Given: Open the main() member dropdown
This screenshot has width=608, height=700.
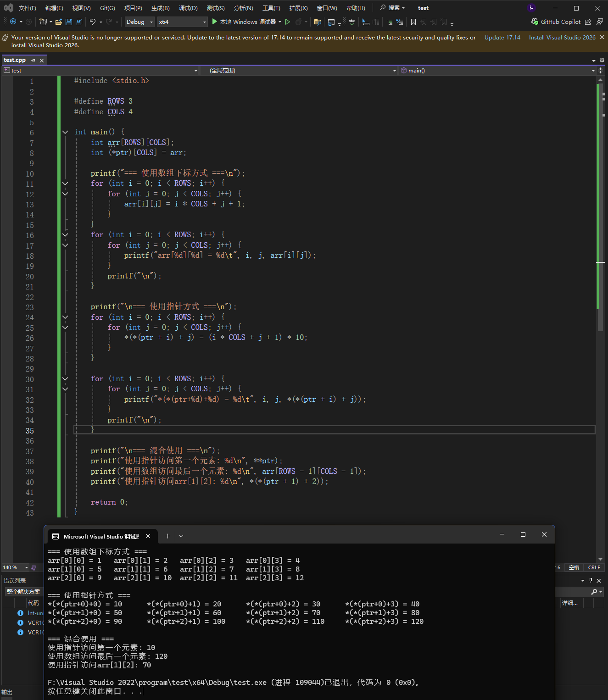Looking at the screenshot, I should (x=497, y=70).
